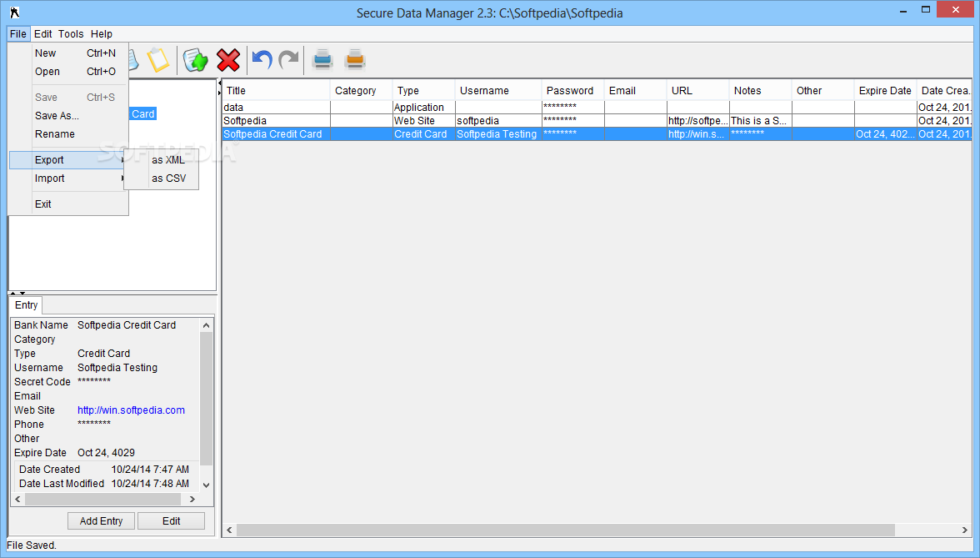
Task: Open the Edit menu
Action: pyautogui.click(x=43, y=33)
